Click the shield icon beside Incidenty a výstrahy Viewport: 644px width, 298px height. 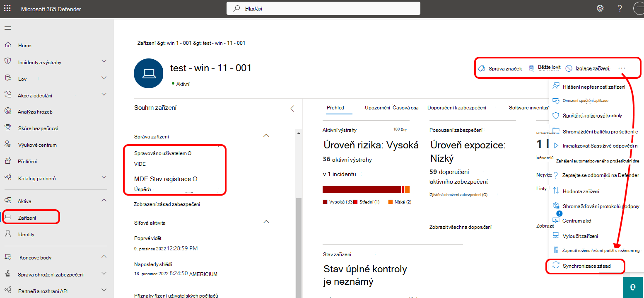coord(7,62)
